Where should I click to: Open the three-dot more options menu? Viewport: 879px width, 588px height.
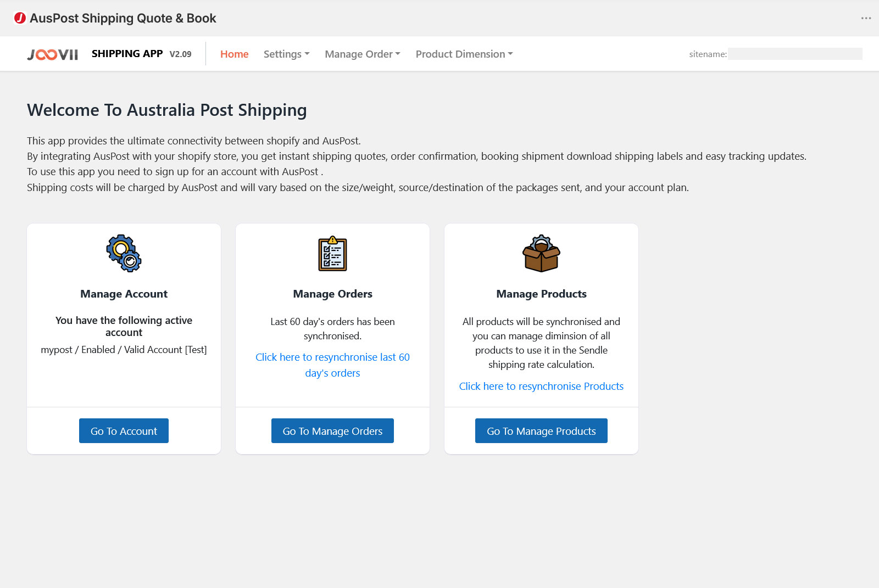pos(866,18)
